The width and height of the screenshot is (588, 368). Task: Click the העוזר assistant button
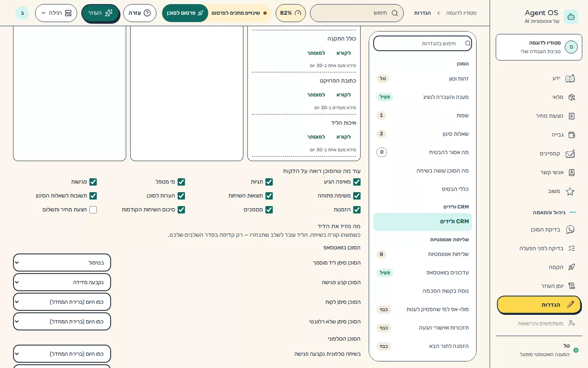pos(100,13)
